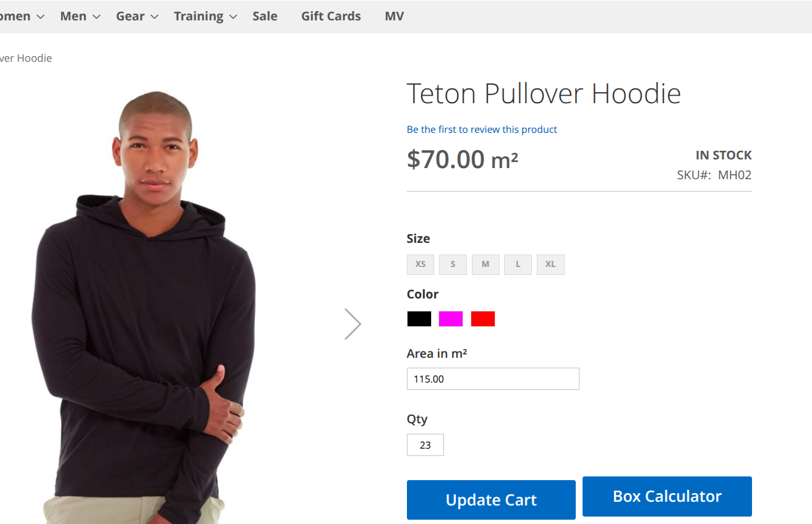Choose the black color swatch
This screenshot has height=524, width=812.
point(419,319)
